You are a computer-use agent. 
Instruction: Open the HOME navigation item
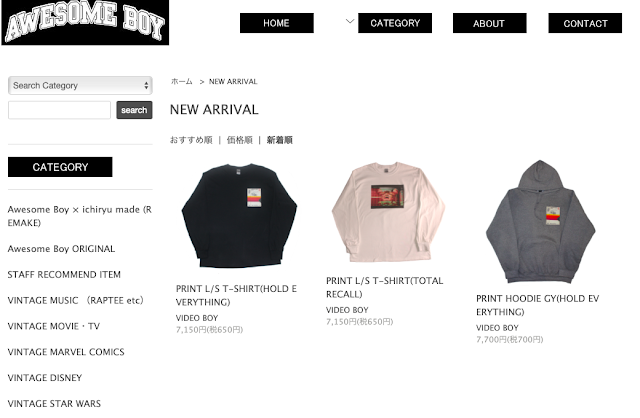pos(277,23)
